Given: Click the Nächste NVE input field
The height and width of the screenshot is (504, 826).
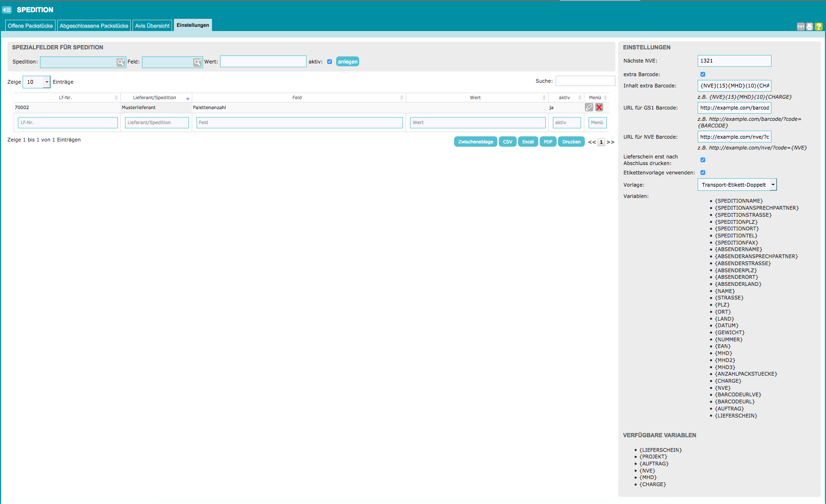Looking at the screenshot, I should pos(734,61).
